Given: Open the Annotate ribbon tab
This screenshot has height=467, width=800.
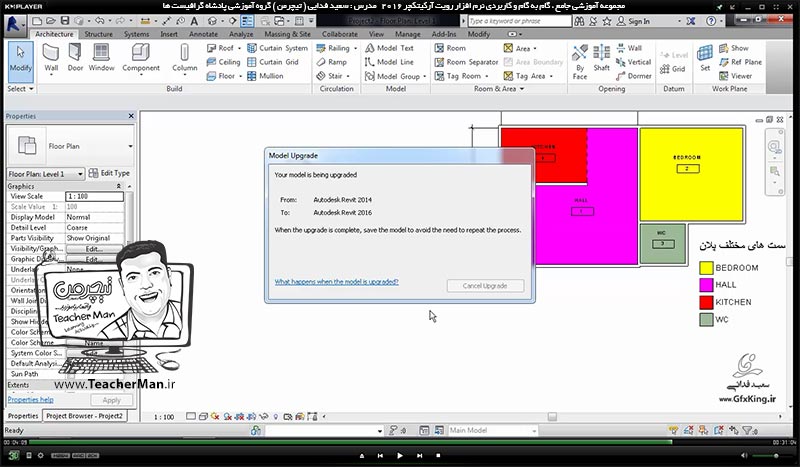Looking at the screenshot, I should click(x=203, y=34).
